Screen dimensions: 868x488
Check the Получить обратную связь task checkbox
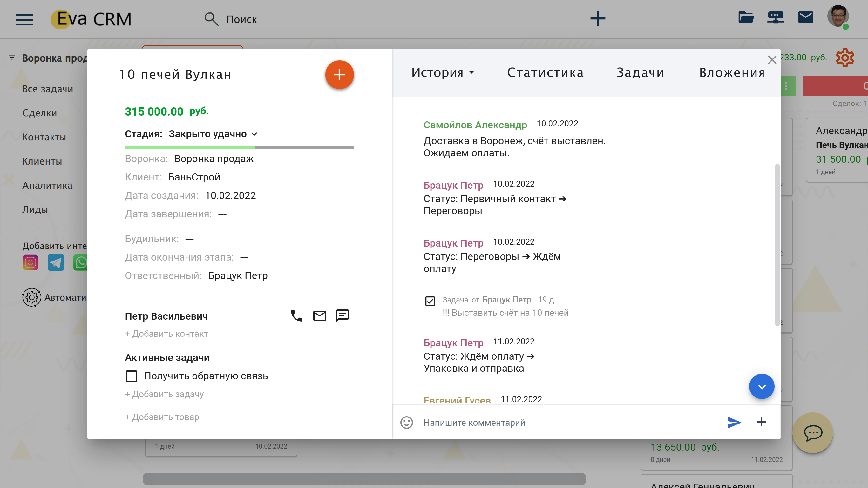(132, 376)
